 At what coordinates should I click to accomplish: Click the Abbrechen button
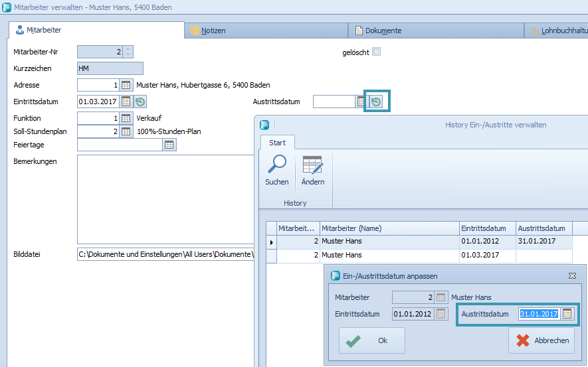[x=541, y=340]
